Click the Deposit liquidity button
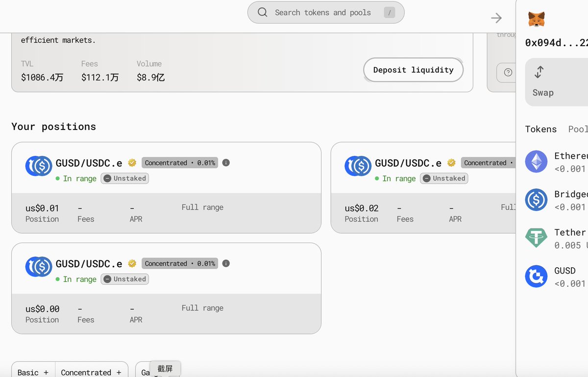 coord(414,70)
